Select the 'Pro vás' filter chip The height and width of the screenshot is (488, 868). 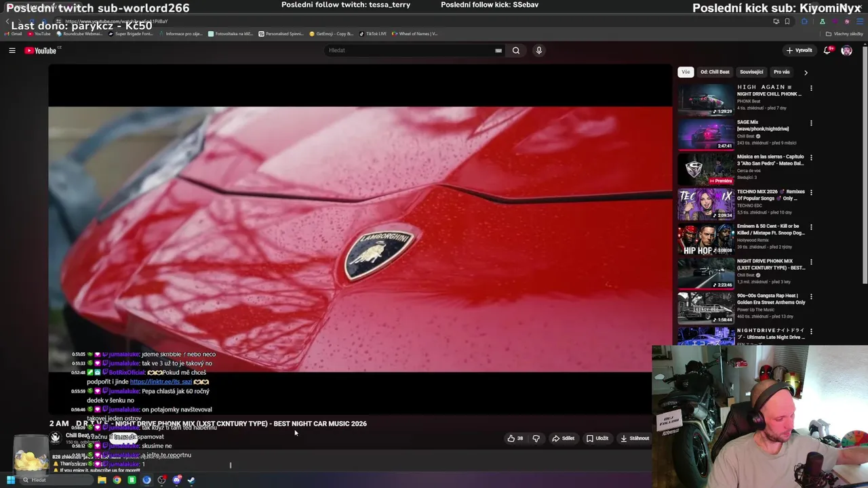(782, 72)
